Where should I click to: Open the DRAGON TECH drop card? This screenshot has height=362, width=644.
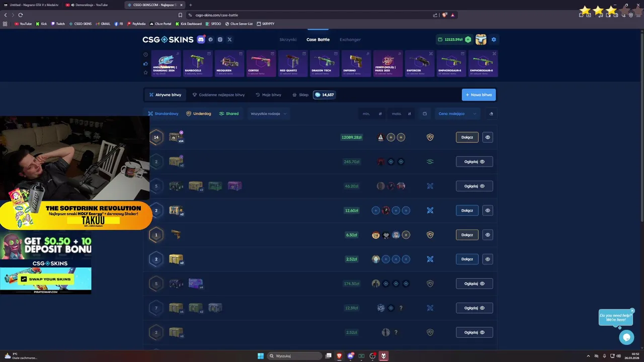[x=325, y=63]
